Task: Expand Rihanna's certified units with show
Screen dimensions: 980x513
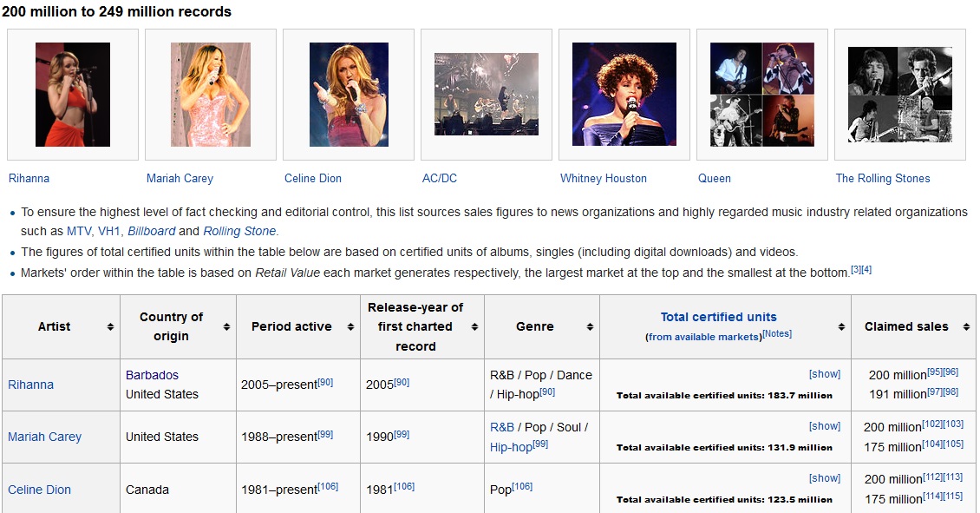Action: click(x=824, y=374)
